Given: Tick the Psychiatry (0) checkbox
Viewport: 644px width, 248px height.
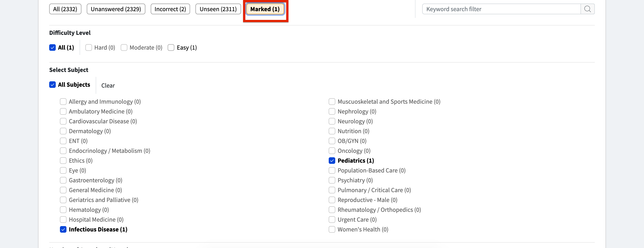Looking at the screenshot, I should click(332, 180).
